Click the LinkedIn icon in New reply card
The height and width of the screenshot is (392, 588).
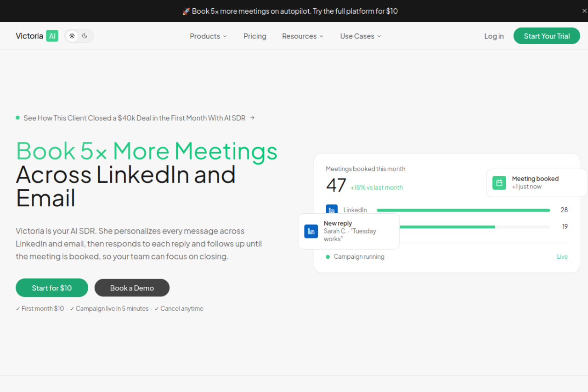[311, 231]
